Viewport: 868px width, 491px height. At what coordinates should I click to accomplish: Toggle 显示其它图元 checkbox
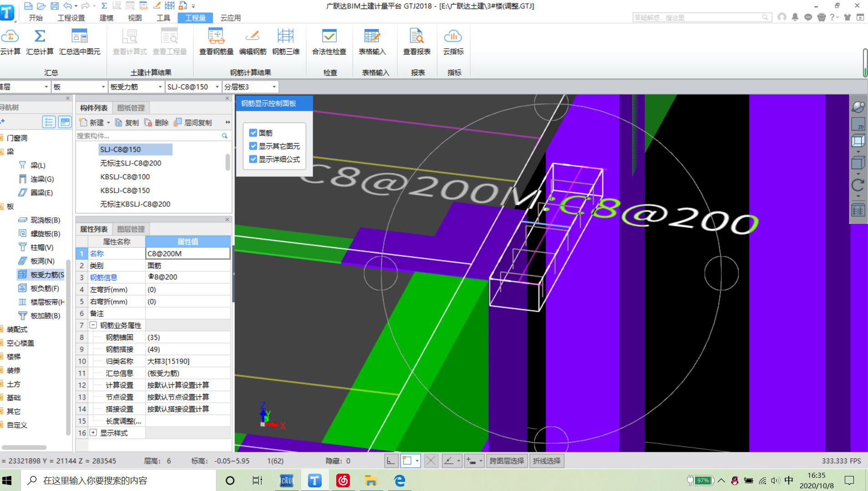point(253,146)
